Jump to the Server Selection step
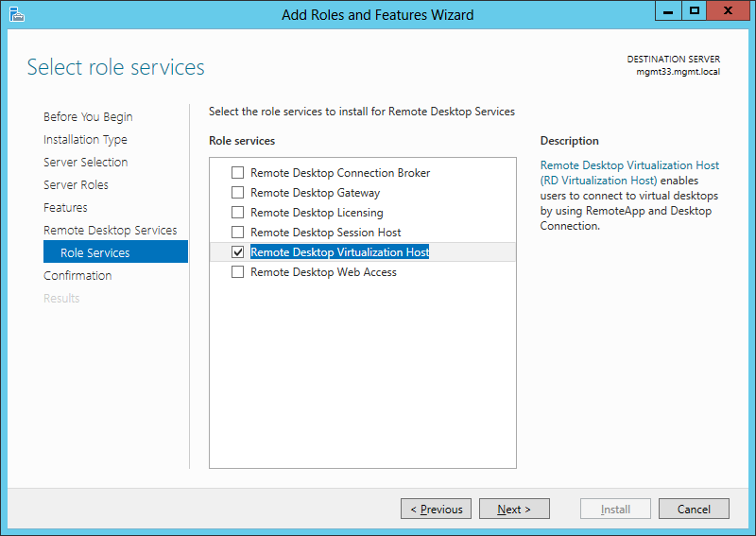 (85, 162)
